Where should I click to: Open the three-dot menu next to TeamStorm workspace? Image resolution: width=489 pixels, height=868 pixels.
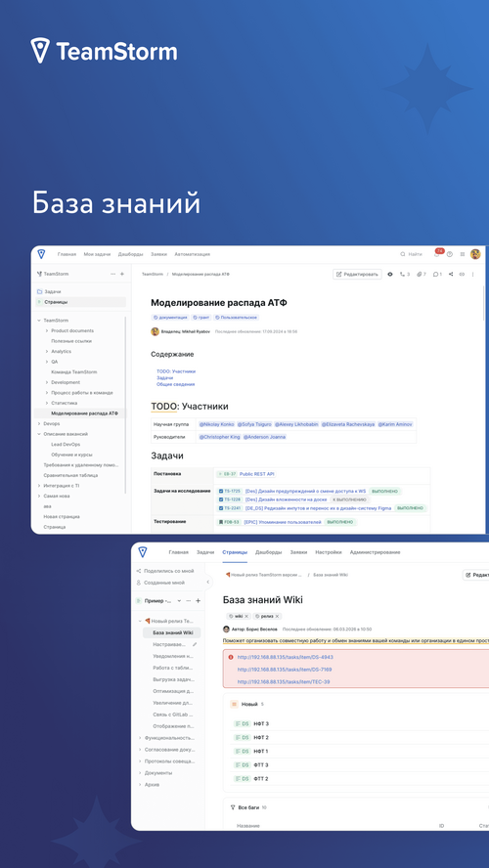click(x=113, y=274)
